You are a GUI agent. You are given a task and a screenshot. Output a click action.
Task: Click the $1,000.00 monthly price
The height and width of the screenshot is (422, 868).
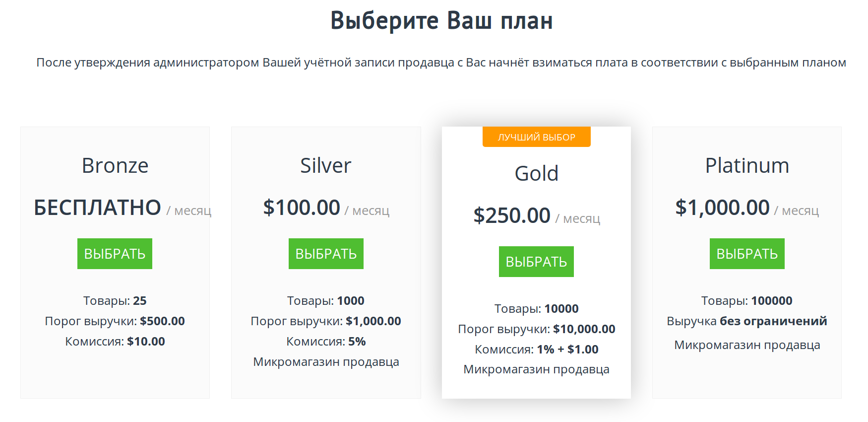click(722, 208)
